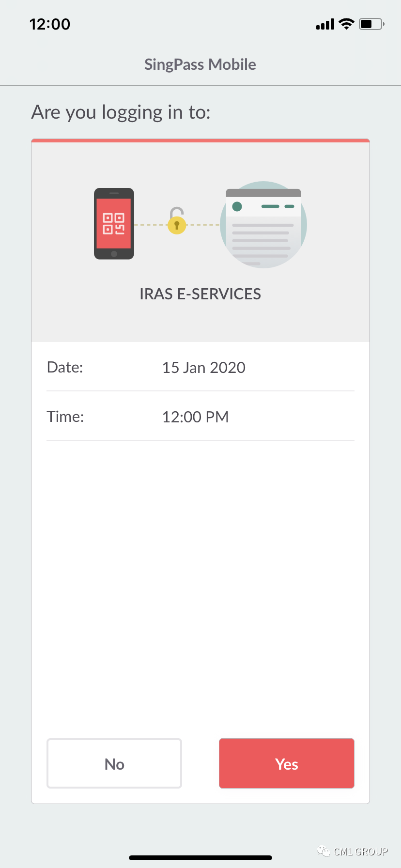
Task: Tap the Time: field label
Action: [x=65, y=417]
